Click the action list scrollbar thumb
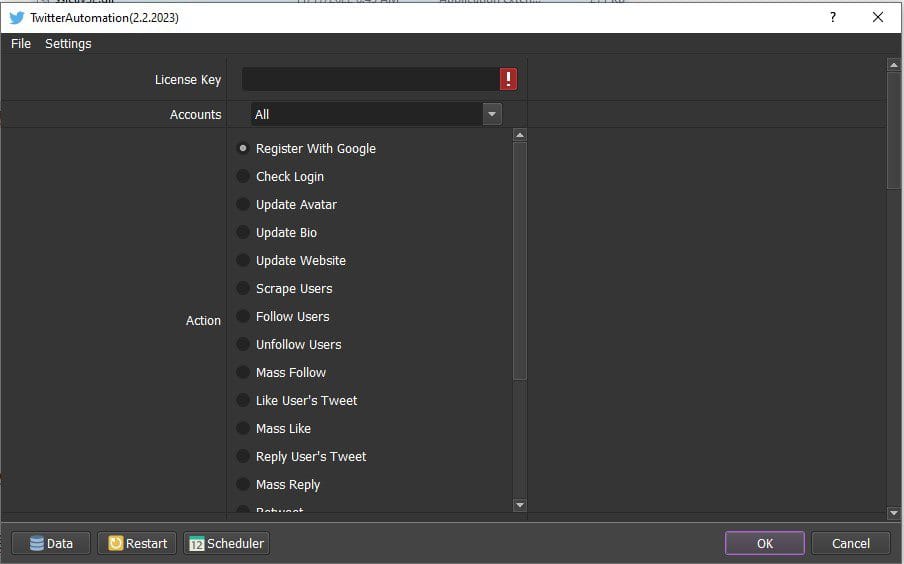The height and width of the screenshot is (564, 904). (x=519, y=261)
